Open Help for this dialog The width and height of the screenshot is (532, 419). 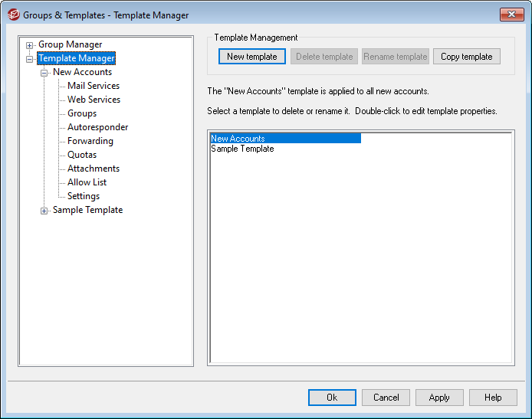pos(493,398)
